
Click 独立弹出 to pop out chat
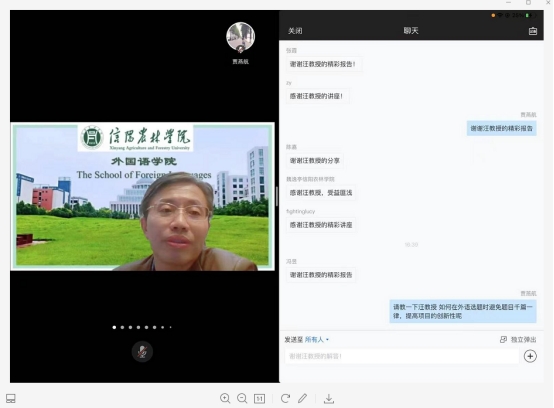coord(518,339)
